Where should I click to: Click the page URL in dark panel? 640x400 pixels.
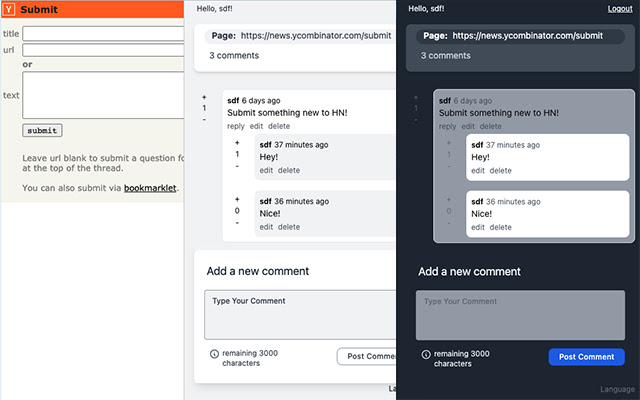[527, 36]
